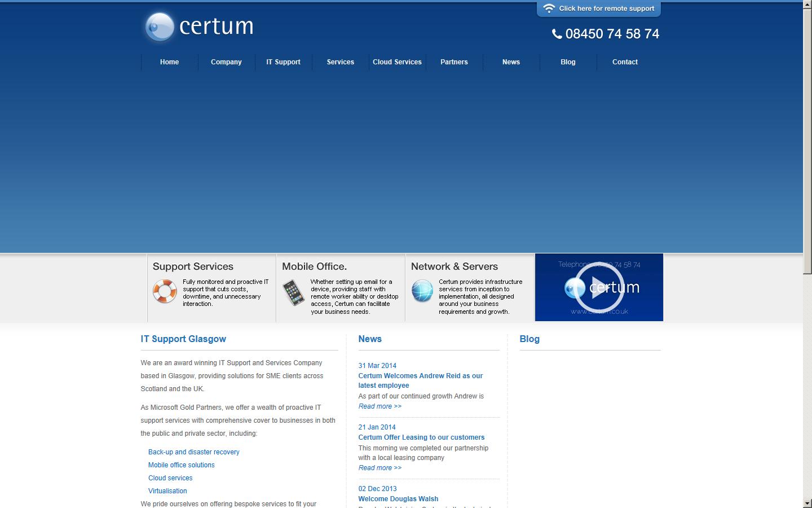The height and width of the screenshot is (508, 812).
Task: Open the Contact menu item
Action: point(625,62)
